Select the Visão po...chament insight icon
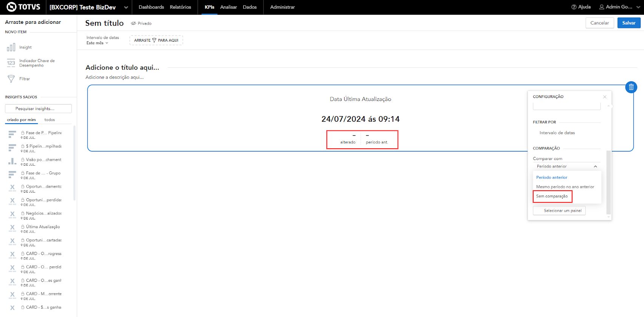This screenshot has width=644, height=317. click(12, 161)
